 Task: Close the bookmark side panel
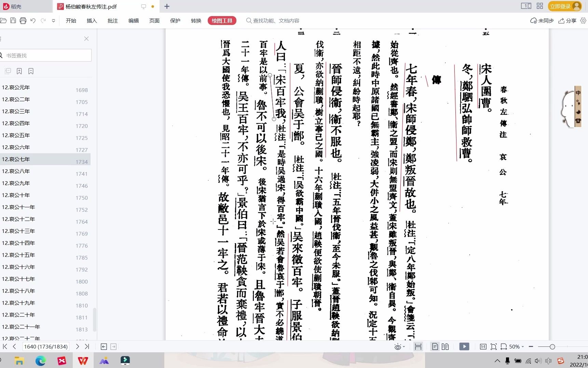point(86,39)
